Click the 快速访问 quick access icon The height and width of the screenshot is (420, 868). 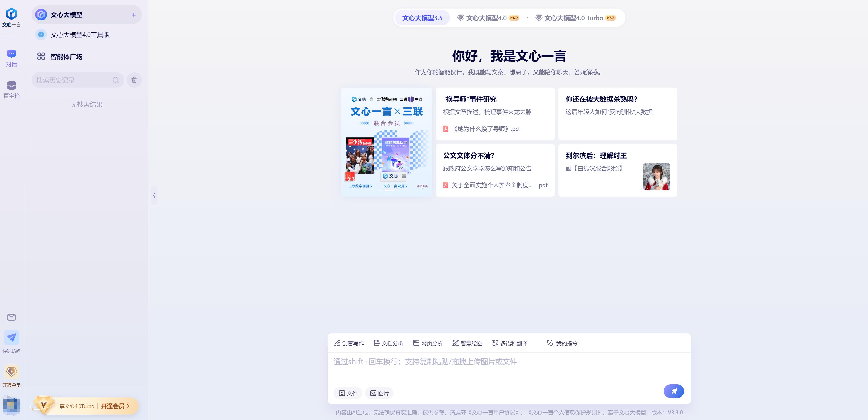pyautogui.click(x=11, y=338)
